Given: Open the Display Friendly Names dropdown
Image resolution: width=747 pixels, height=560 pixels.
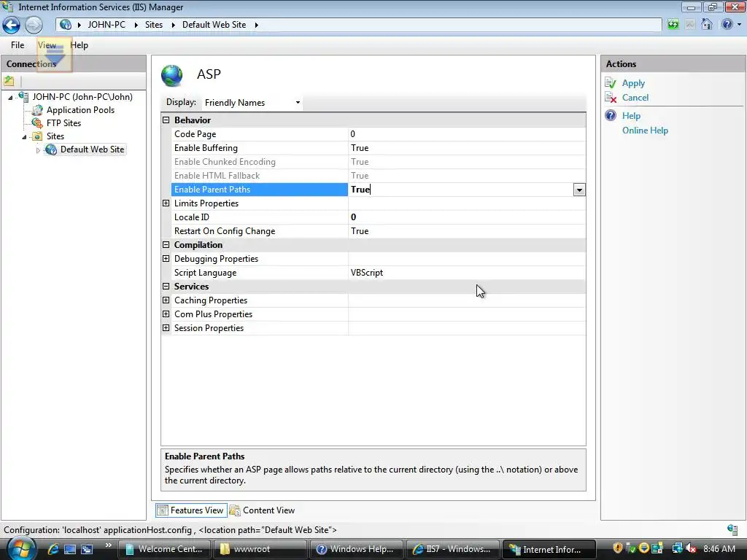Looking at the screenshot, I should (x=252, y=102).
